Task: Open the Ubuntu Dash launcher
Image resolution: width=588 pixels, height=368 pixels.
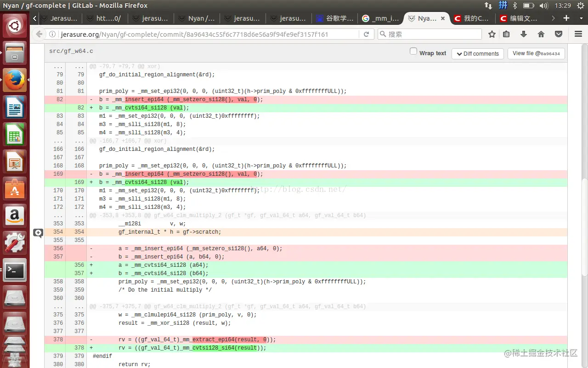Action: (15, 25)
